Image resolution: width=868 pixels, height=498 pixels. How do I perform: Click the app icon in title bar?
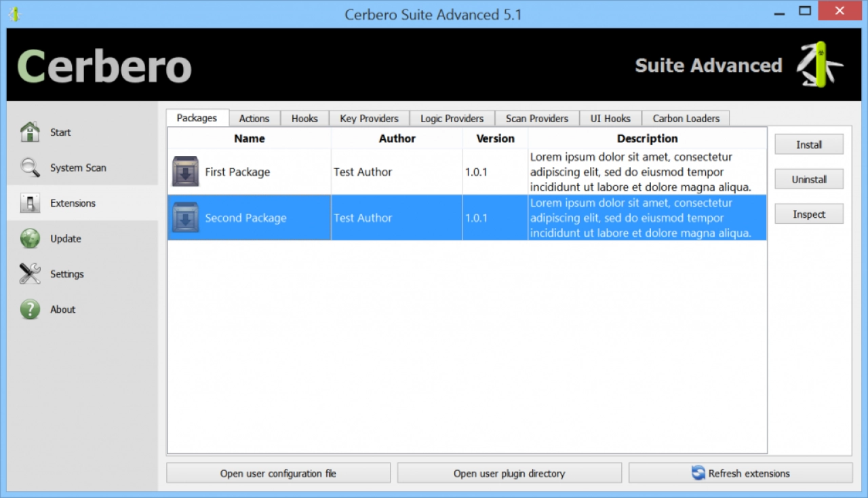tap(14, 14)
